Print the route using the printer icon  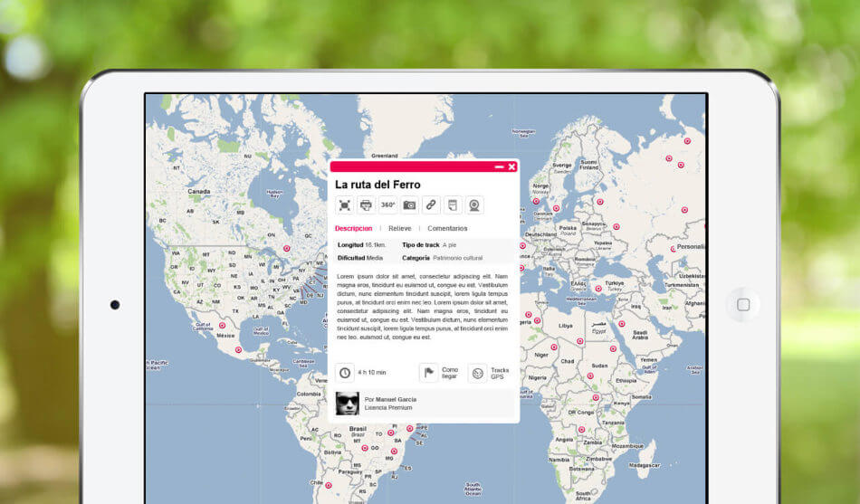(366, 205)
